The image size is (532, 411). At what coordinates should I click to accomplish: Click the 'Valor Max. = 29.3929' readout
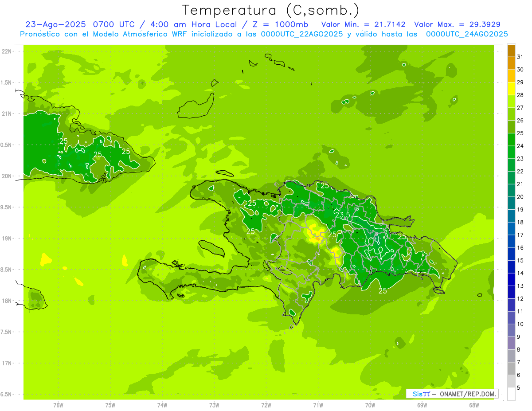pyautogui.click(x=457, y=24)
